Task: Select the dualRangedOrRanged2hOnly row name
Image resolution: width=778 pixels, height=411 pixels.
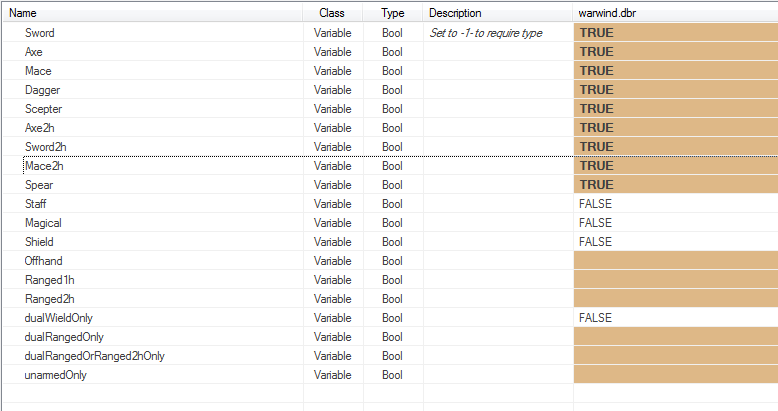Action: pyautogui.click(x=94, y=356)
